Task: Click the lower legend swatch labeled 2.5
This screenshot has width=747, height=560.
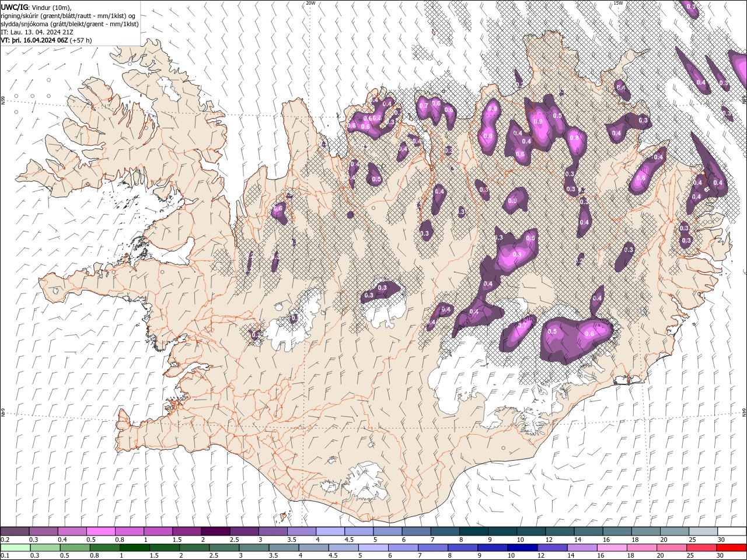Action: coord(224,548)
